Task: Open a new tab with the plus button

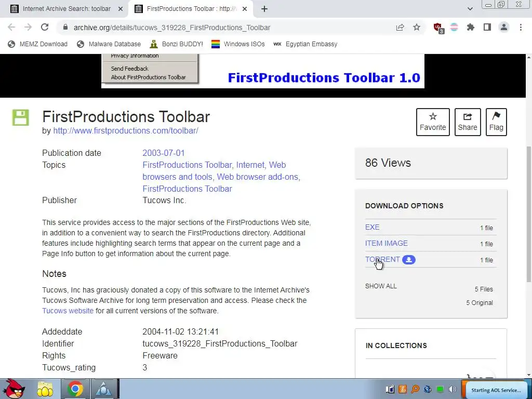Action: [264, 9]
